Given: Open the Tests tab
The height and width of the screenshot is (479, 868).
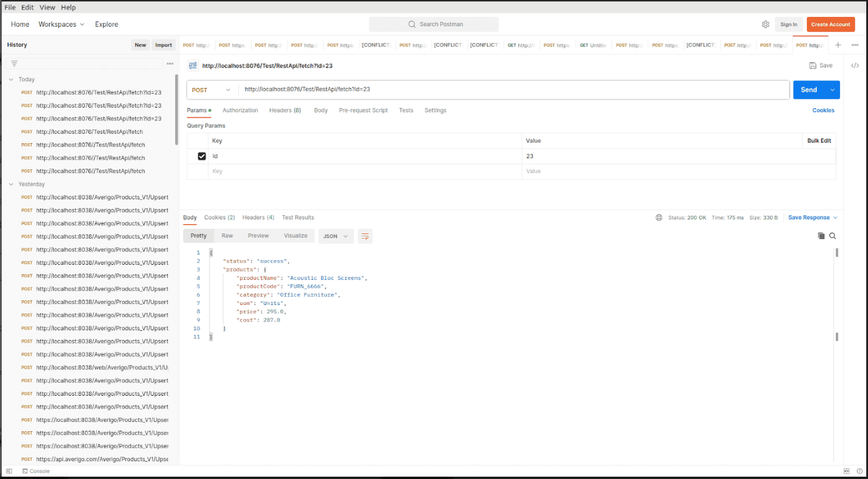Looking at the screenshot, I should (x=406, y=110).
